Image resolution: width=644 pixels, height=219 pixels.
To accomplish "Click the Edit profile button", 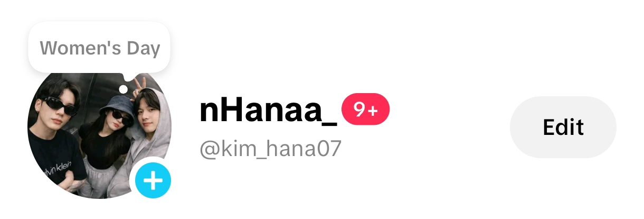I will pyautogui.click(x=563, y=127).
